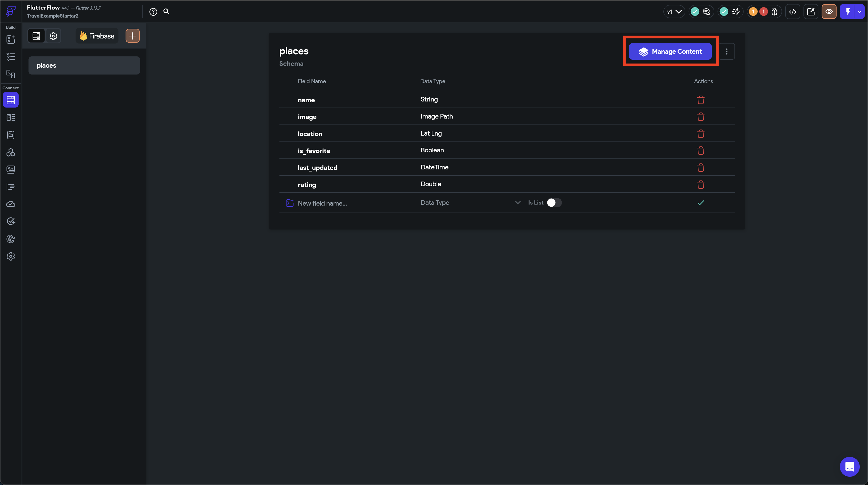The width and height of the screenshot is (868, 485).
Task: Toggle the preview eye button
Action: [829, 12]
